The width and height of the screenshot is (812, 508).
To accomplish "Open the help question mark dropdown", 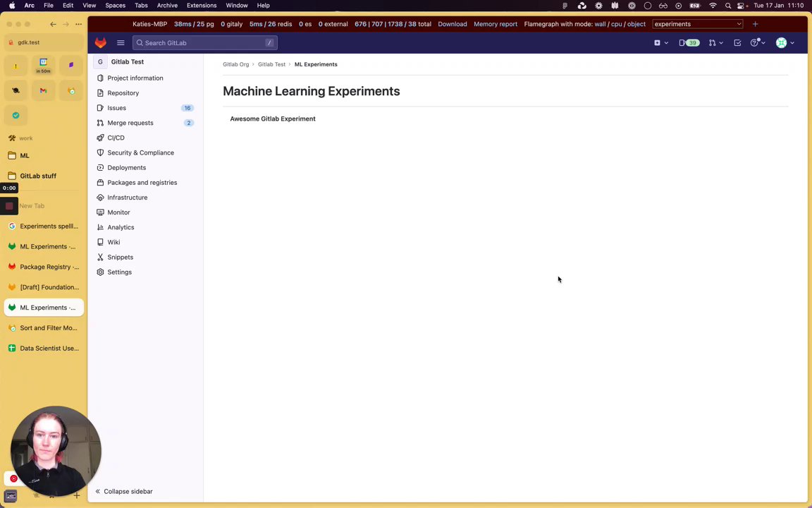I will click(758, 43).
